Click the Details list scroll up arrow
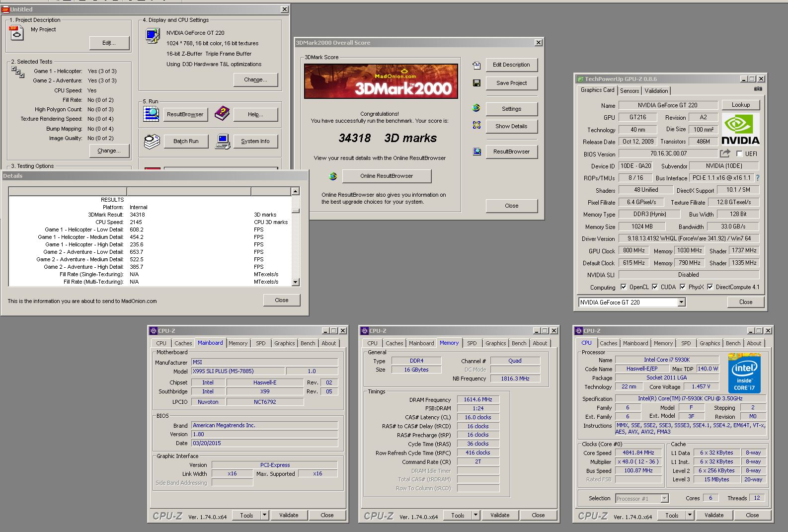 296,191
